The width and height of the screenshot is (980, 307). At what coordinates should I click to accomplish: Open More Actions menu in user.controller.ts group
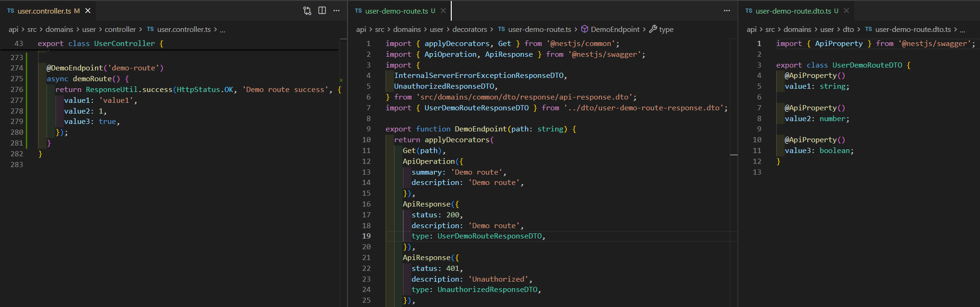click(337, 11)
